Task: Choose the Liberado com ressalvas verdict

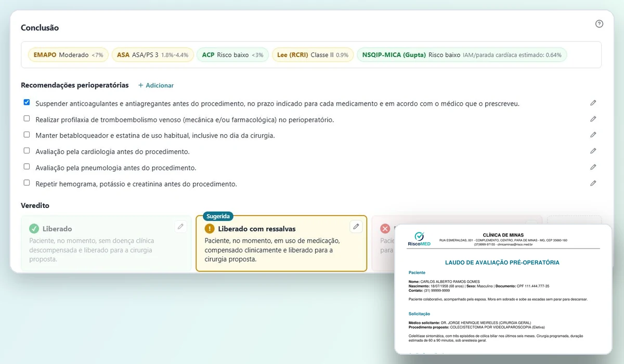Action: coord(281,243)
